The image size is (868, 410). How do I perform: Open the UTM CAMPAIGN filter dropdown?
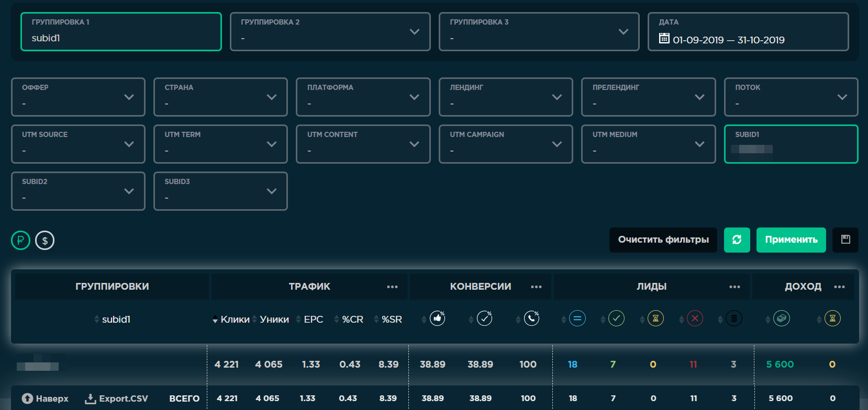coord(506,144)
